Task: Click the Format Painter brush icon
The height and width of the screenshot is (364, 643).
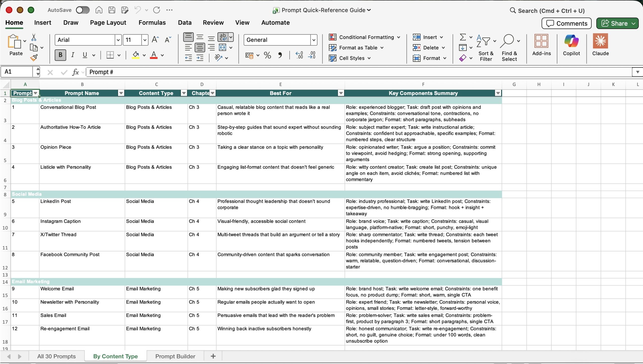Action: pos(34,58)
